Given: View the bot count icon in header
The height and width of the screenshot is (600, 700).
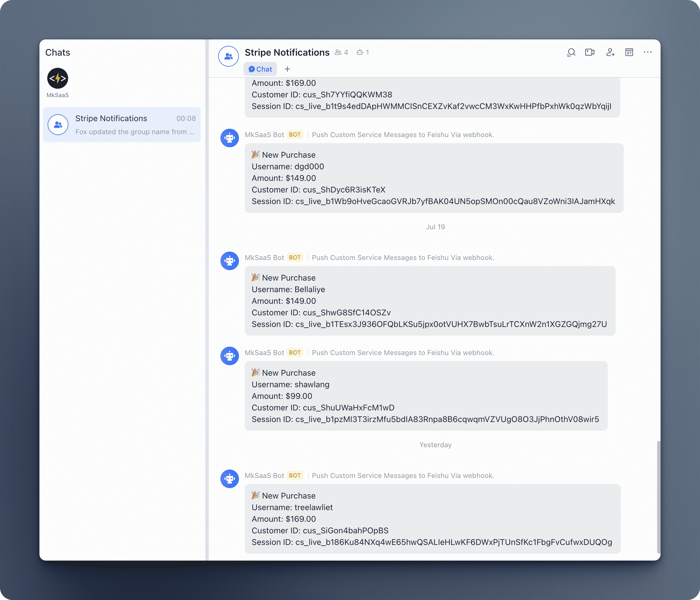Looking at the screenshot, I should coord(360,52).
